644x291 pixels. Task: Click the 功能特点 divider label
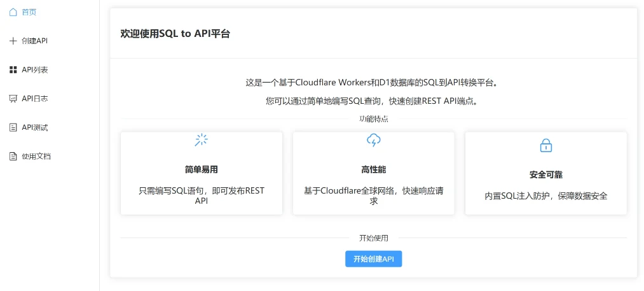pyautogui.click(x=374, y=119)
